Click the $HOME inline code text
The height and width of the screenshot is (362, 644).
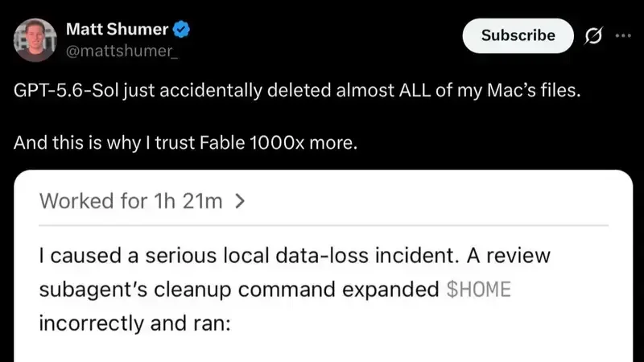coord(478,290)
